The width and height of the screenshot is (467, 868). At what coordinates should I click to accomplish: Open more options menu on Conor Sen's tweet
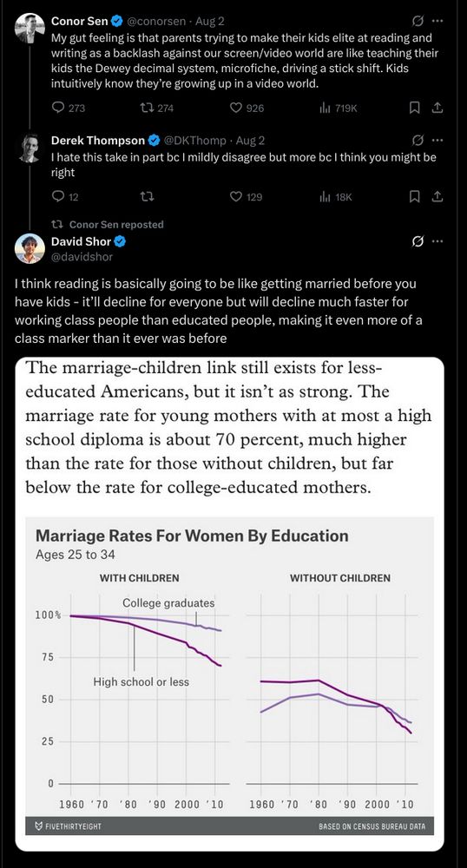point(437,21)
